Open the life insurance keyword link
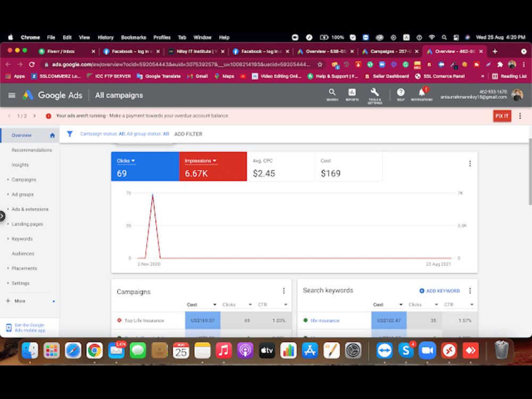Screen dimensions: 532x399 click(325, 321)
